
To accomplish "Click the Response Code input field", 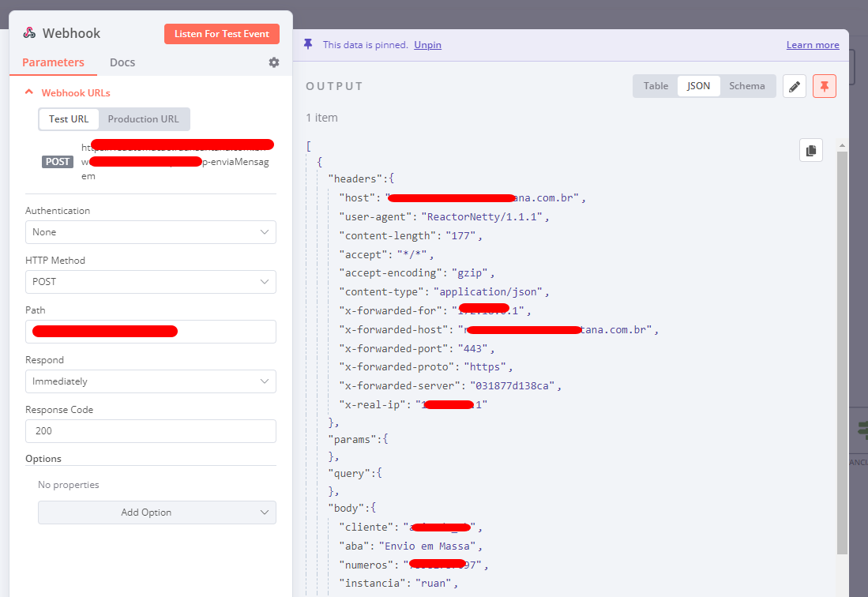I will [150, 431].
